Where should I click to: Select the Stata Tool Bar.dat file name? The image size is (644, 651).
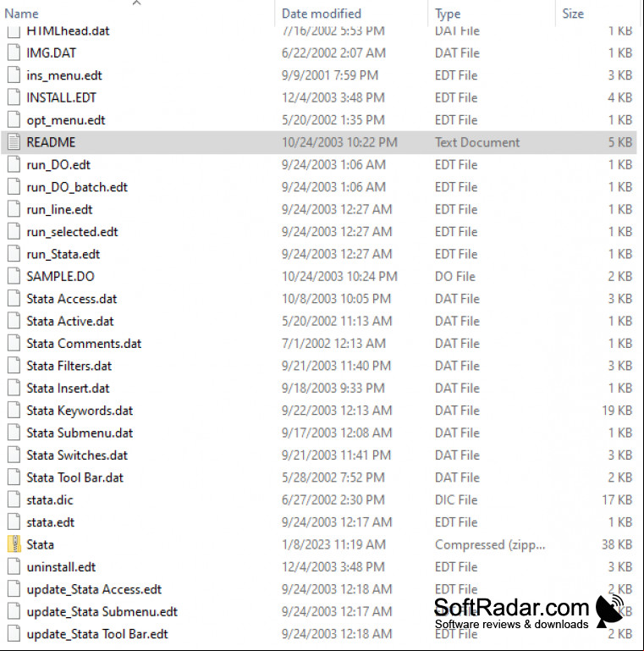point(75,477)
